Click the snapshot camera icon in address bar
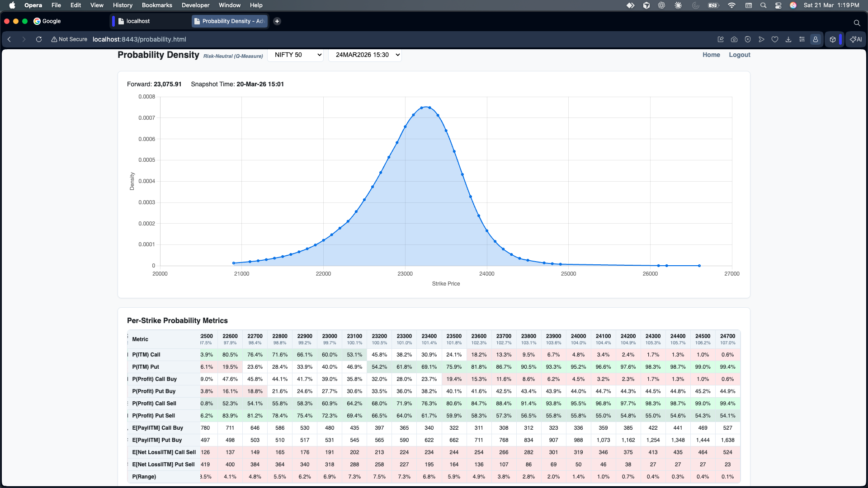Image resolution: width=868 pixels, height=488 pixels. tap(734, 39)
